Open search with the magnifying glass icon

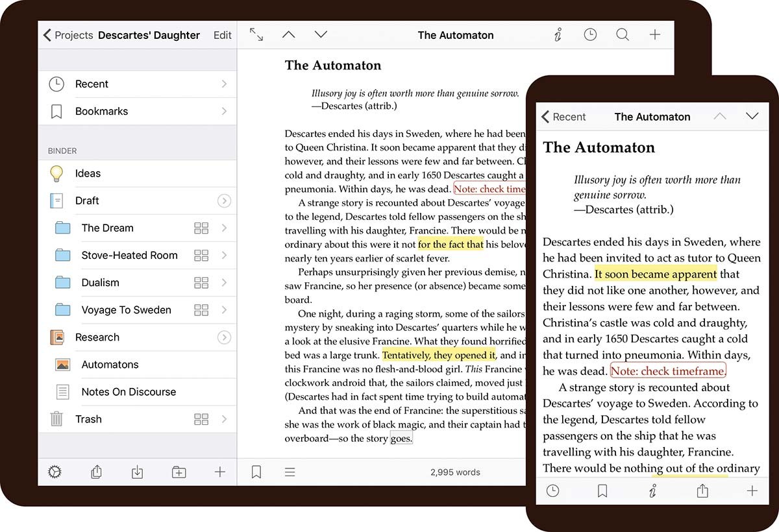pyautogui.click(x=622, y=34)
